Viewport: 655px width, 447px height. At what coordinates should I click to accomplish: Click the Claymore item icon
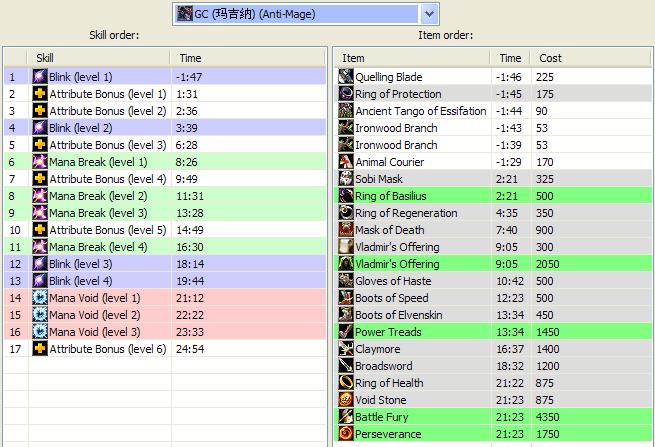346,349
